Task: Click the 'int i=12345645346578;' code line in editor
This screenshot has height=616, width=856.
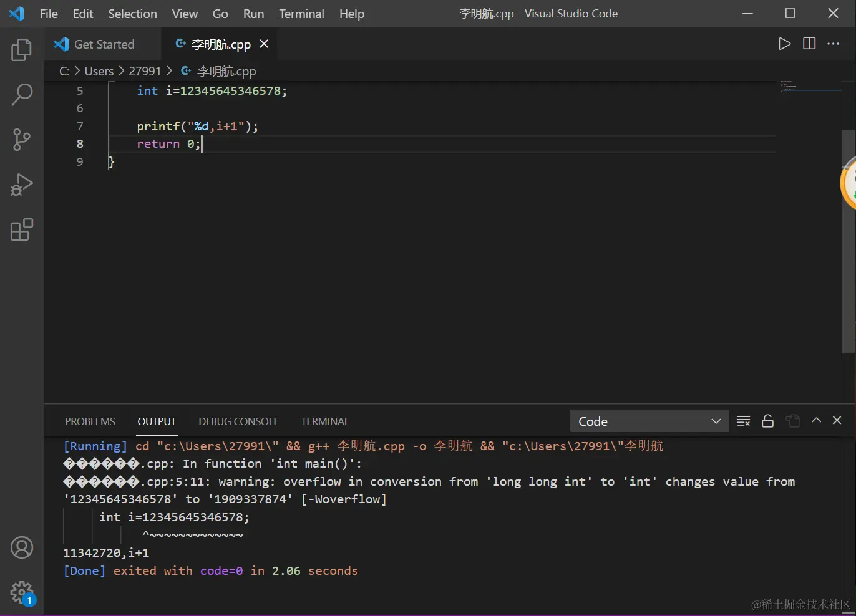Action: click(212, 90)
